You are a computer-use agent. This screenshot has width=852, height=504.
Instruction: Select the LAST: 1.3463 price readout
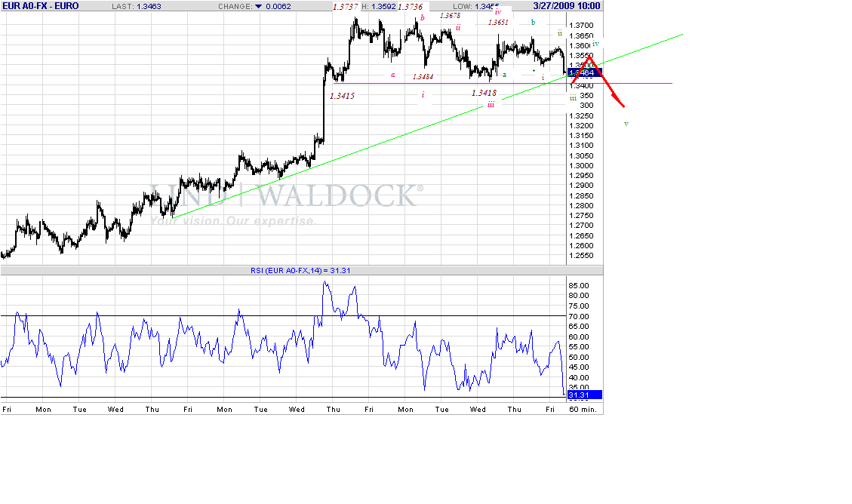click(x=137, y=7)
